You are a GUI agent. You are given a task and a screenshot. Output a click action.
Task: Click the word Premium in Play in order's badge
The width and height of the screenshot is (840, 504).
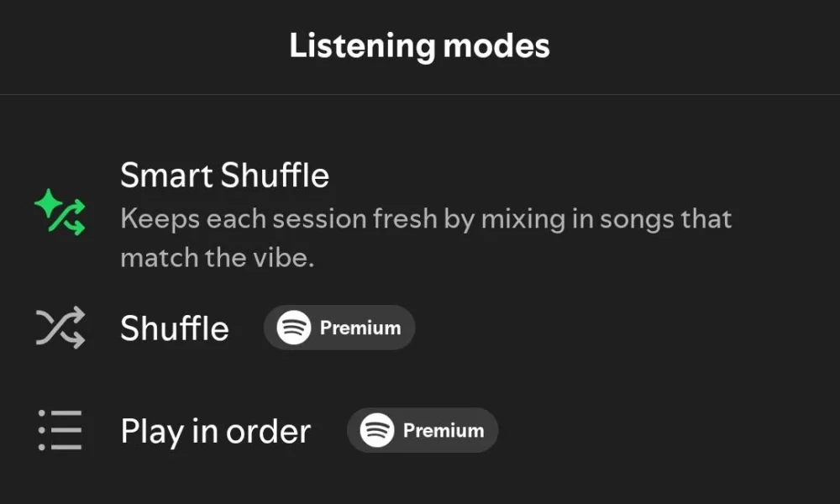(444, 431)
